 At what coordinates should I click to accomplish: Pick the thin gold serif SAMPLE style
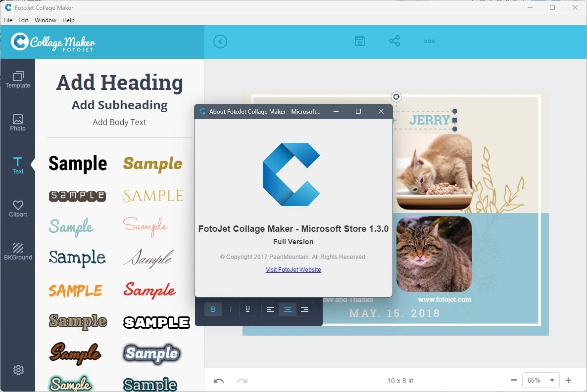(x=153, y=196)
